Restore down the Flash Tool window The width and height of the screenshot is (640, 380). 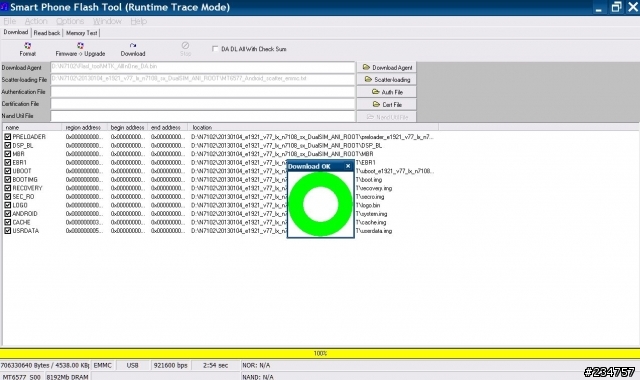[616, 7]
